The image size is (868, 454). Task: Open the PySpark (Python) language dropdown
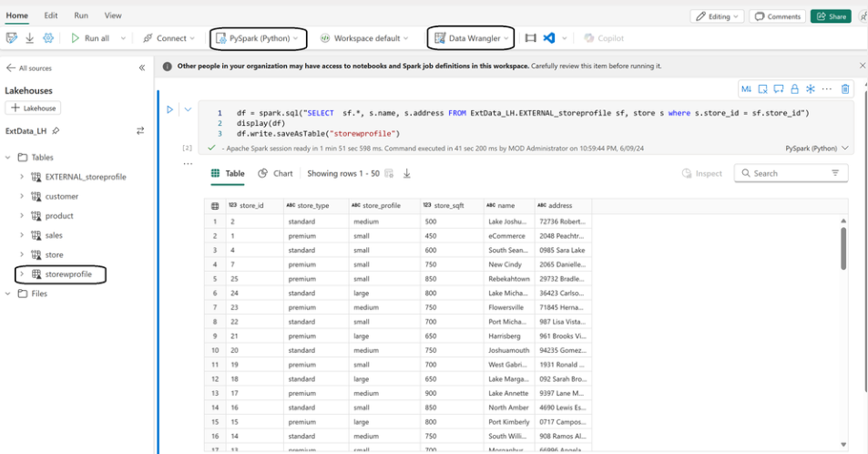[259, 38]
